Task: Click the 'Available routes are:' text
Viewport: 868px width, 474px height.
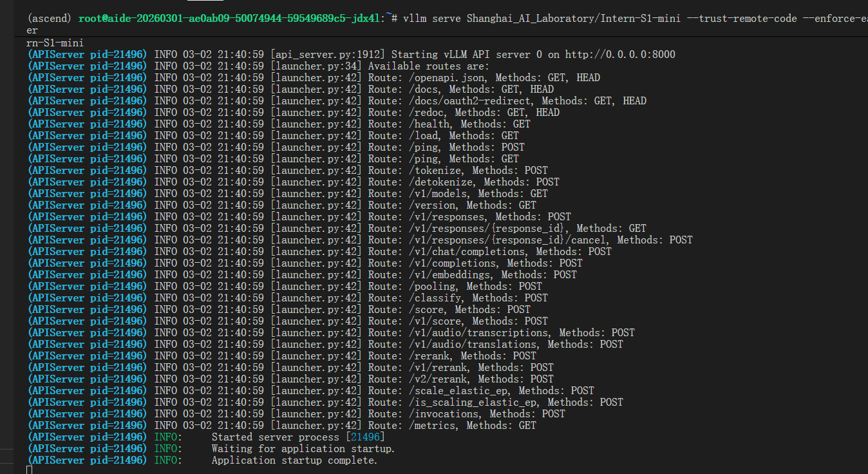Action: pos(429,66)
